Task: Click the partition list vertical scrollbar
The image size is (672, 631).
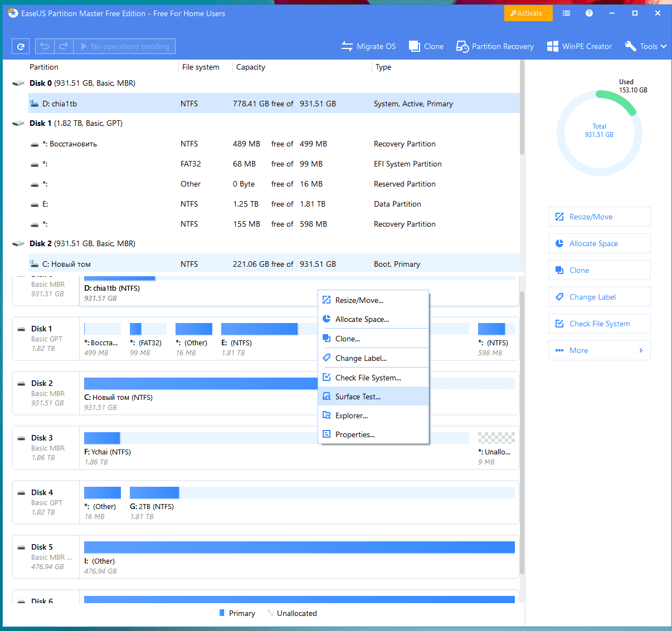Action: coord(522,107)
